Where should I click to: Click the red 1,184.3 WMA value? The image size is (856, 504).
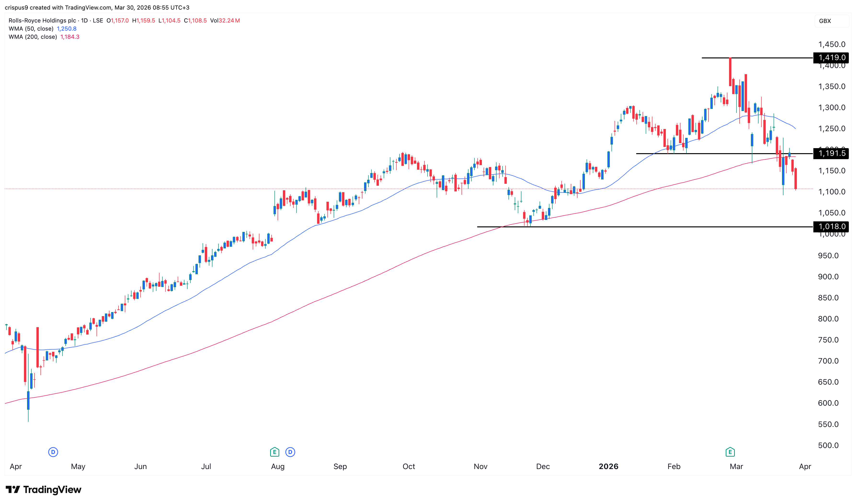[x=70, y=37]
